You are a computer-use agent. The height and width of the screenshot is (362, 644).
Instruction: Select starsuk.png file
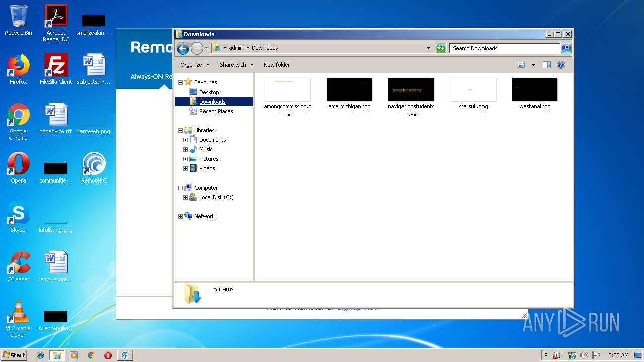point(473,93)
